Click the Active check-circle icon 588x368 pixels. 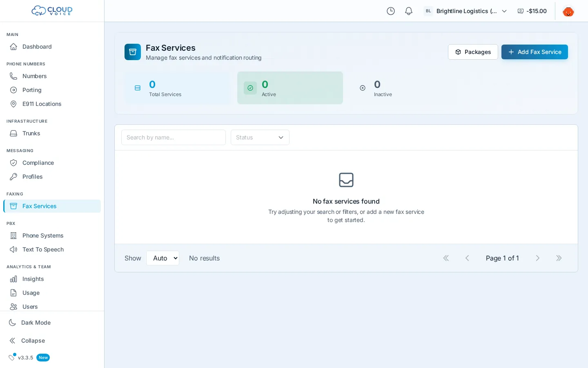(x=250, y=88)
